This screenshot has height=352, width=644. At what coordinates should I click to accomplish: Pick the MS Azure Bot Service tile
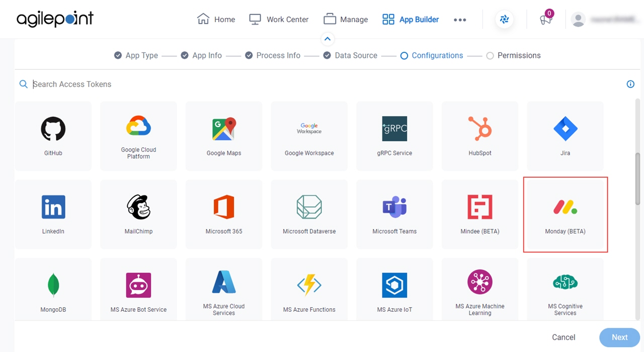click(x=138, y=289)
